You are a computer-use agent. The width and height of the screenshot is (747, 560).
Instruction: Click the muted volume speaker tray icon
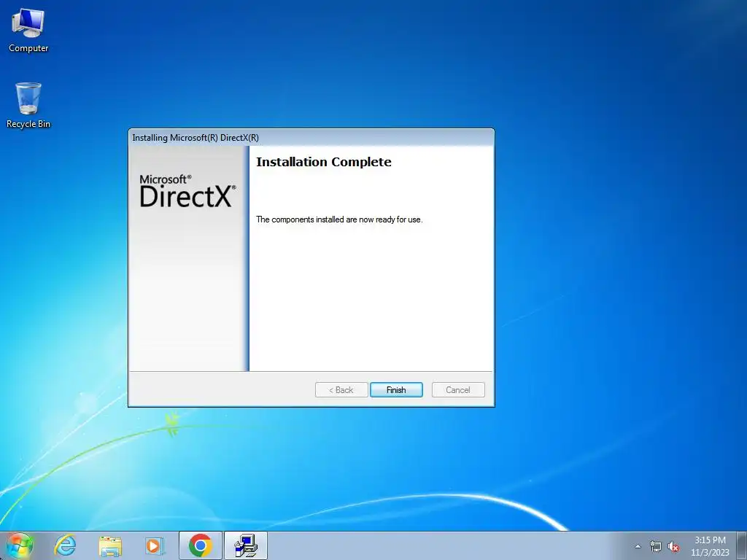(x=673, y=546)
